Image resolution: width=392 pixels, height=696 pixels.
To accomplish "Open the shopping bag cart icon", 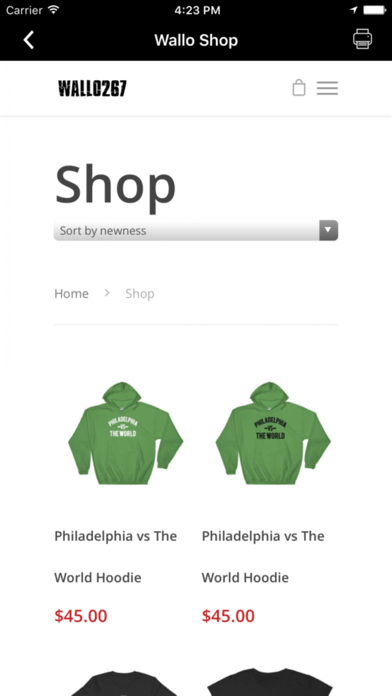I will [x=299, y=87].
